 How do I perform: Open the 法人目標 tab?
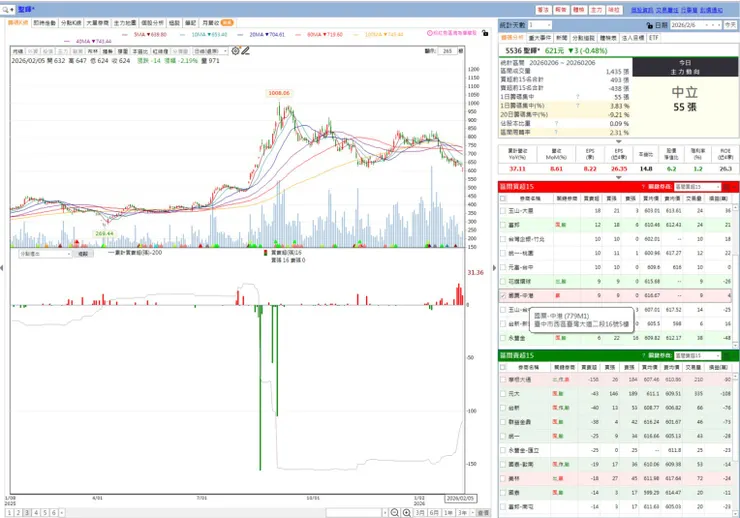point(633,38)
